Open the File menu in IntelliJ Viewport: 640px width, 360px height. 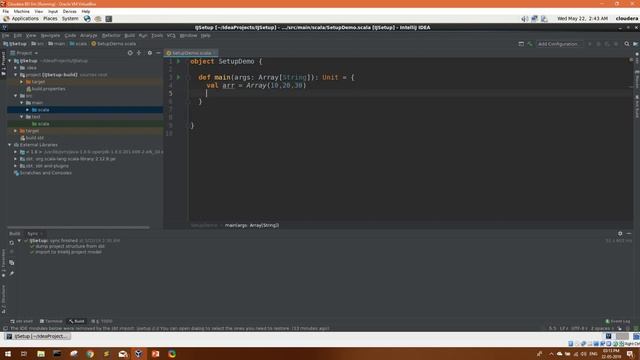point(6,36)
